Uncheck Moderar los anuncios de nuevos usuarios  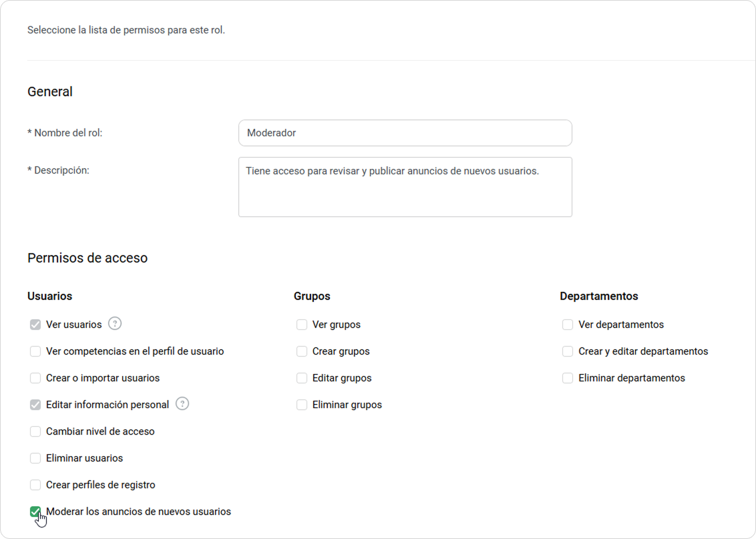[35, 512]
